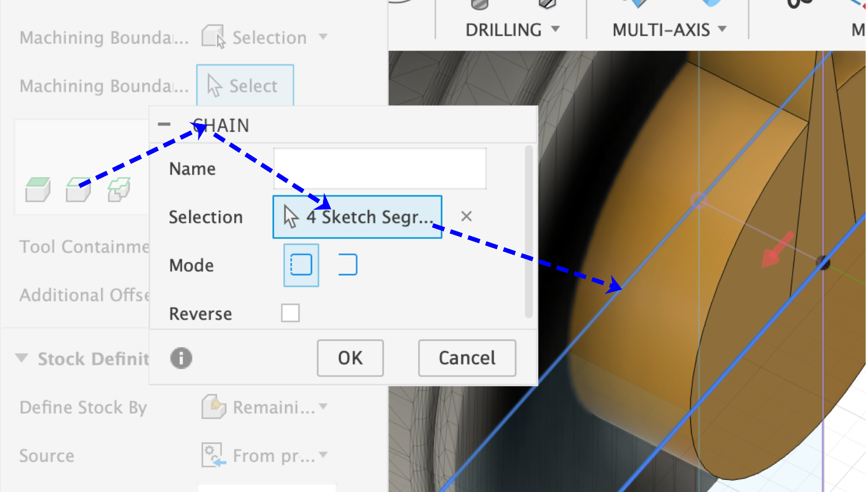Click the stepped cube icon with green outline

(x=119, y=189)
